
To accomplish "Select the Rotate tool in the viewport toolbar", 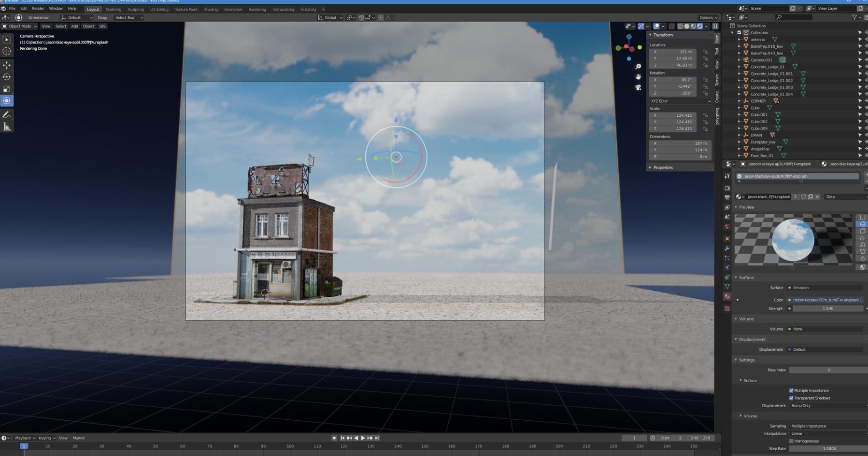I will click(x=7, y=77).
